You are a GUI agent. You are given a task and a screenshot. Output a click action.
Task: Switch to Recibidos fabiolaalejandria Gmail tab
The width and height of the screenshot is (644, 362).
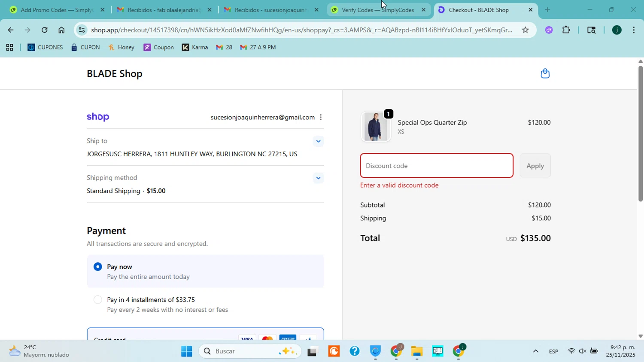pyautogui.click(x=164, y=9)
